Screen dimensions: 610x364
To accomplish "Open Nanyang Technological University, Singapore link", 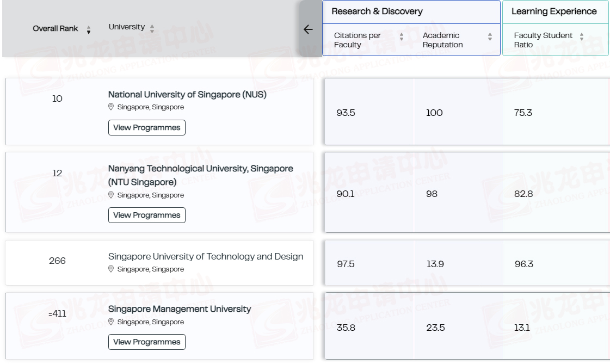I will [x=201, y=175].
